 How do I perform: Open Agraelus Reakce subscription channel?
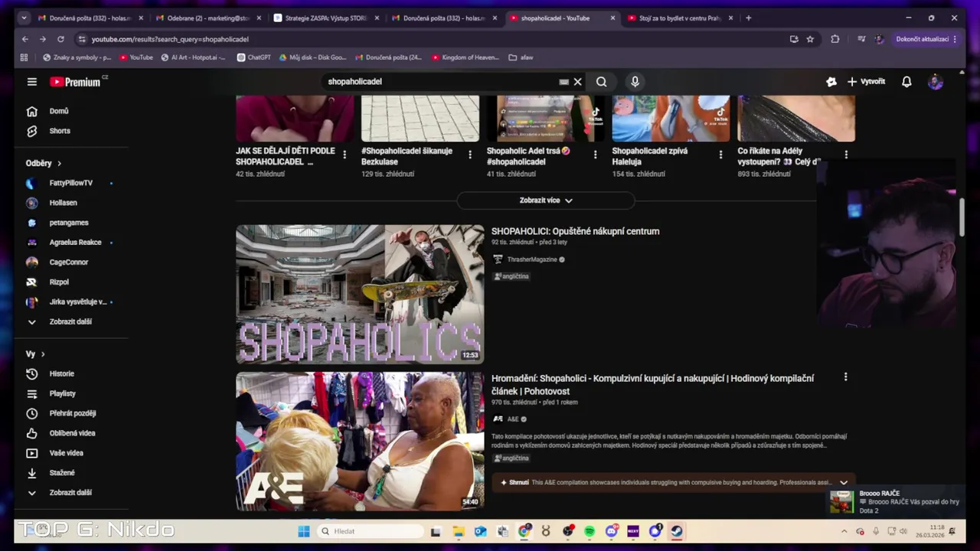(x=75, y=243)
